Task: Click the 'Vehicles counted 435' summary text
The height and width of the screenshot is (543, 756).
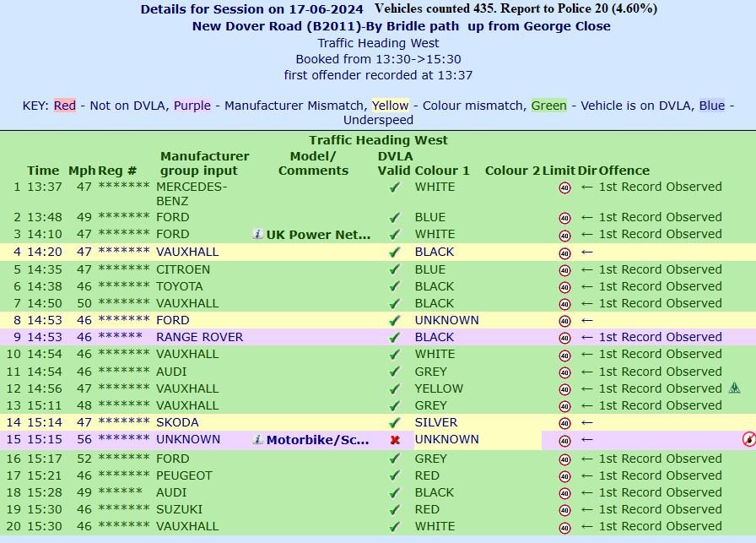Action: (435, 8)
